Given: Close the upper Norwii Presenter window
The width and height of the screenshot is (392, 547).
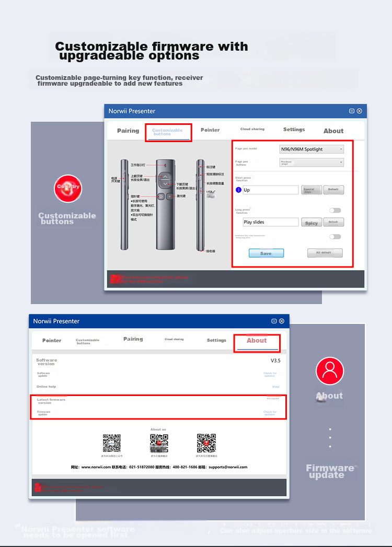Looking at the screenshot, I should [360, 111].
